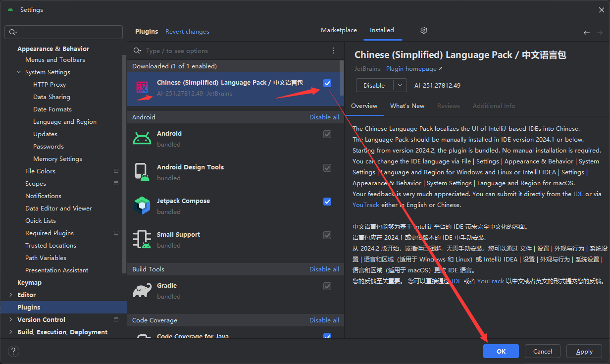Expand the Version Control settings node
The height and width of the screenshot is (364, 610).
[x=11, y=319]
